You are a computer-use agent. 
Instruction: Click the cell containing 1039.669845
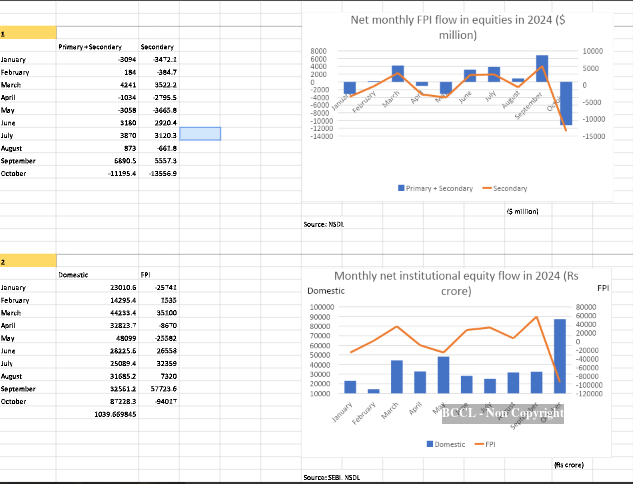pos(97,414)
